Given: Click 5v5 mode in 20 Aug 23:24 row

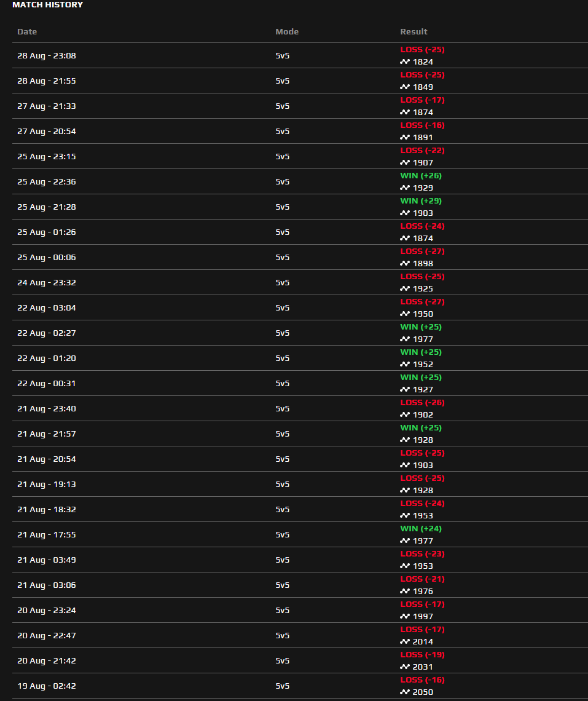Looking at the screenshot, I should [283, 610].
